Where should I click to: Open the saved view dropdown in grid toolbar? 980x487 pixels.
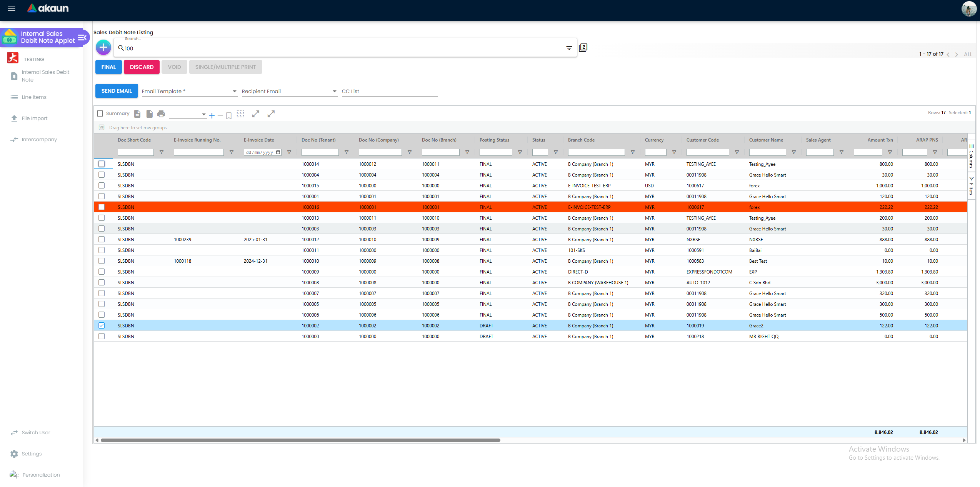(188, 114)
